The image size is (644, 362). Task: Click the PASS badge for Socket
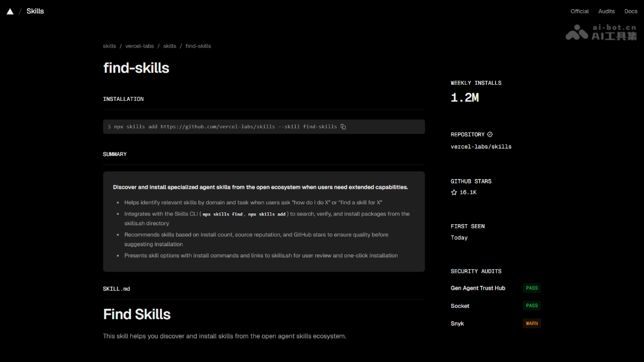click(x=532, y=306)
